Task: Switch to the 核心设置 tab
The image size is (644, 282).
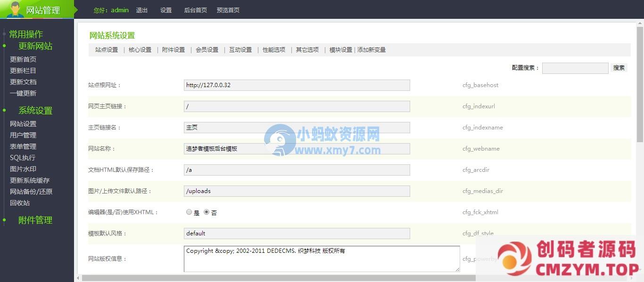Action: (140, 50)
